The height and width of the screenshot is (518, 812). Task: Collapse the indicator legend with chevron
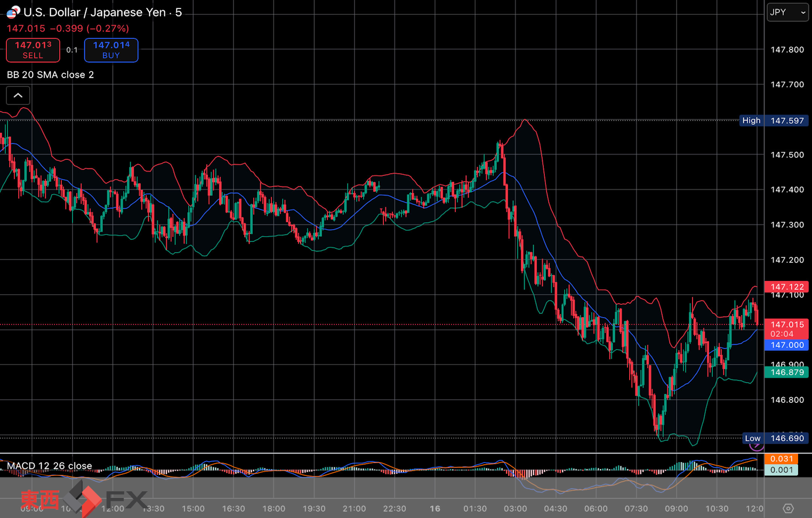click(18, 95)
